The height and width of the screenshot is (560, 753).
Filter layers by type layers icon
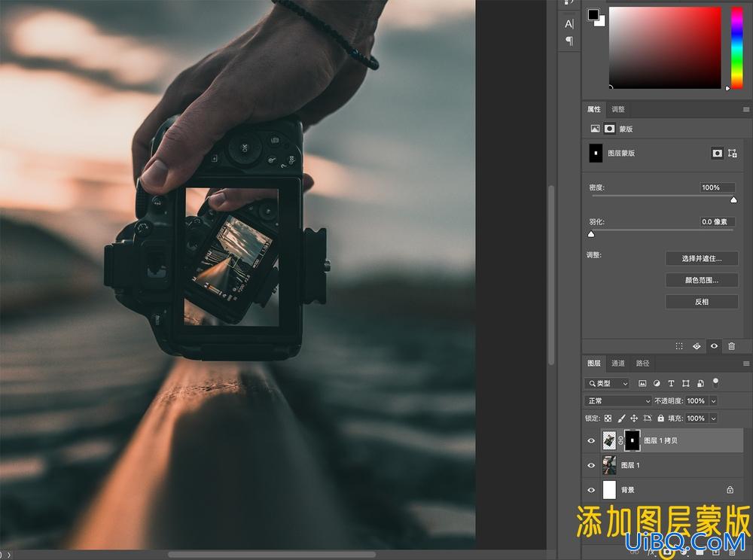tap(672, 383)
